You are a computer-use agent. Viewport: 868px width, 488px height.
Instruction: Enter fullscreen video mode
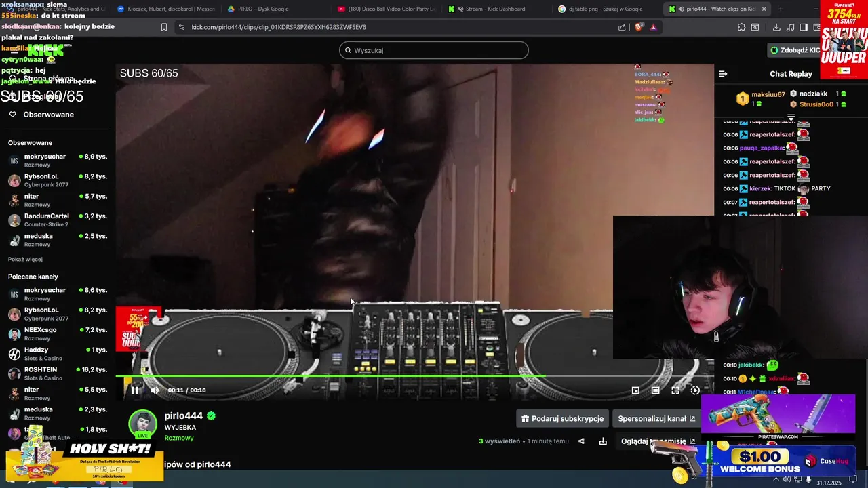click(x=675, y=390)
